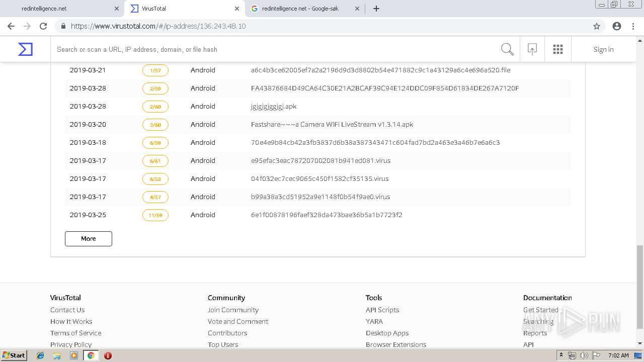This screenshot has height=362, width=644.
Task: Close the Google-søk tab
Action: pos(357,9)
